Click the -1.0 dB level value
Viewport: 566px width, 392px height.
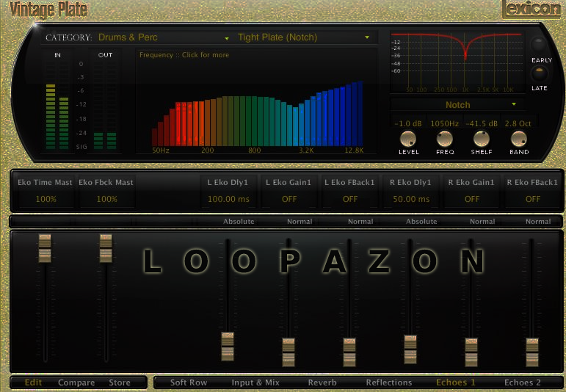408,123
